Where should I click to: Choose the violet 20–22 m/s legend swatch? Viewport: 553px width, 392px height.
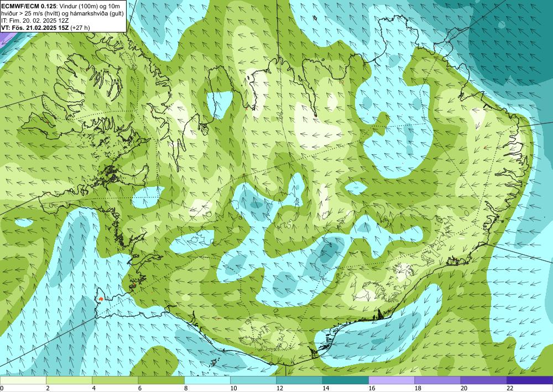click(483, 380)
